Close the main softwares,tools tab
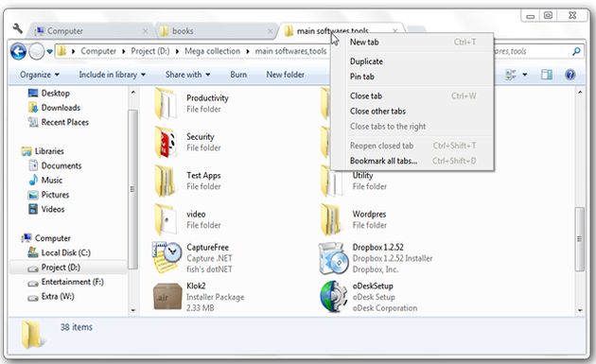The height and width of the screenshot is (364, 596). [x=395, y=30]
